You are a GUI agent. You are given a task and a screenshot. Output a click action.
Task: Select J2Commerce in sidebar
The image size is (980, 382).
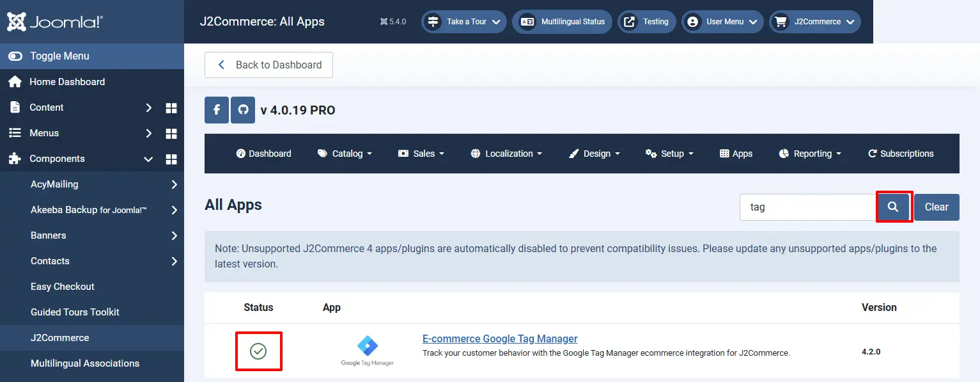tap(60, 338)
